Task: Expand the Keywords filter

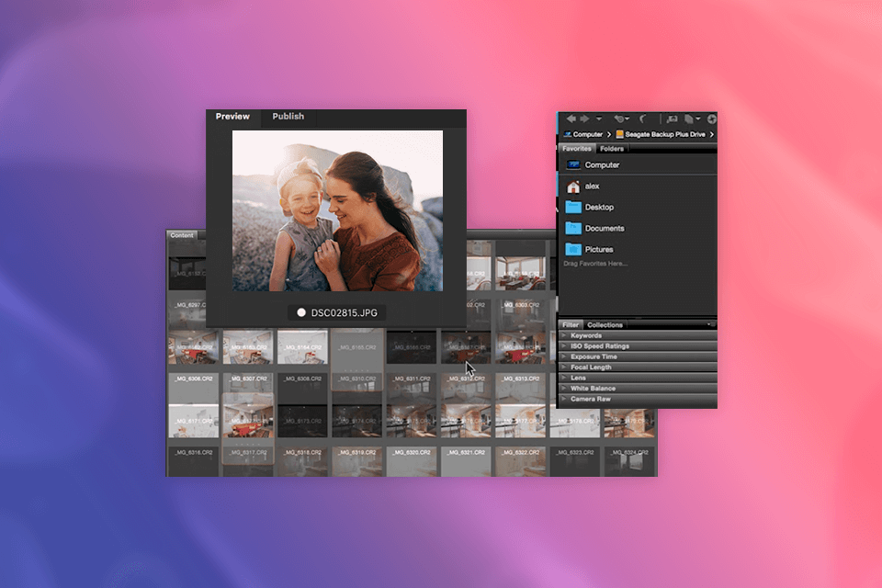Action: point(638,335)
